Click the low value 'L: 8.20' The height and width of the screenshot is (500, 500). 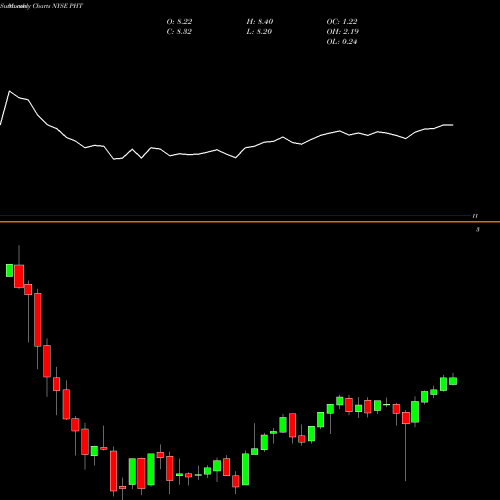click(260, 32)
